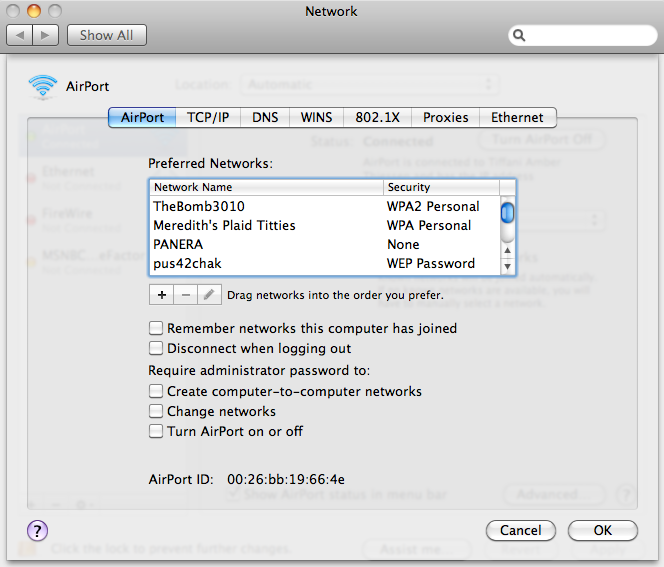Click the AirPort Wi-Fi icon

43,87
